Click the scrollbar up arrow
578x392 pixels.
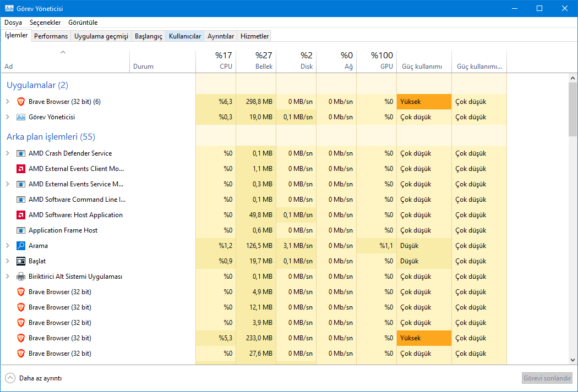(x=572, y=78)
